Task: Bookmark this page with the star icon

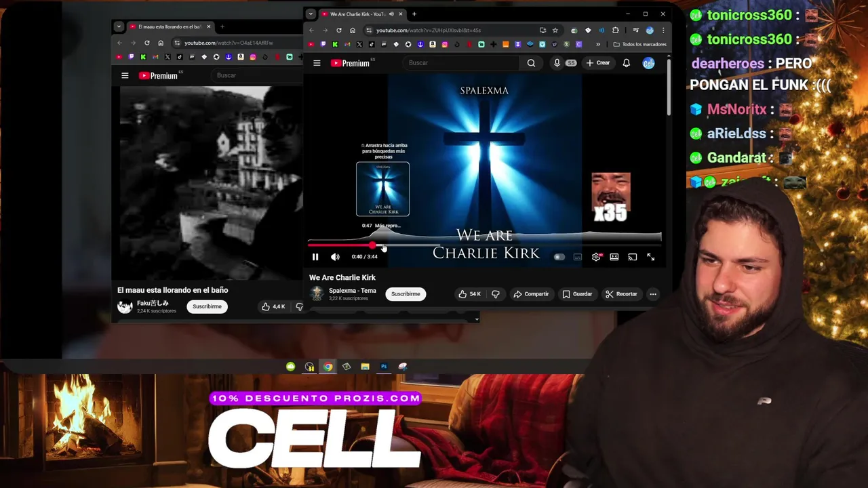Action: pos(555,30)
